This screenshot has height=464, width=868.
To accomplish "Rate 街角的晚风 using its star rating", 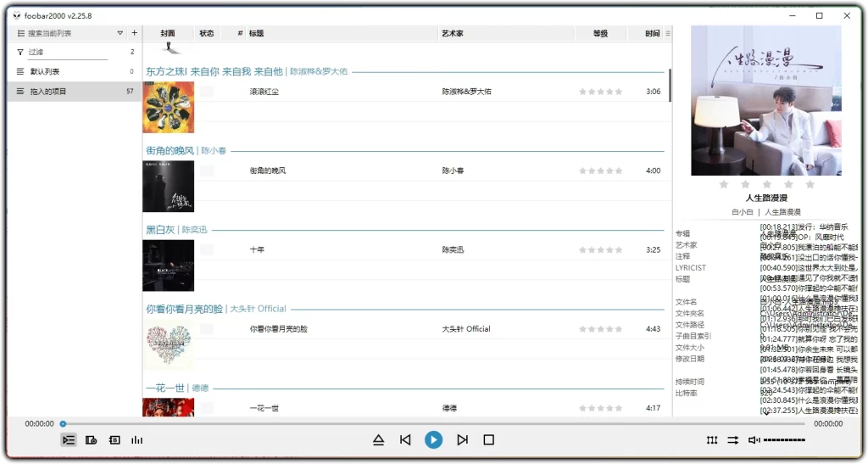I will 601,171.
